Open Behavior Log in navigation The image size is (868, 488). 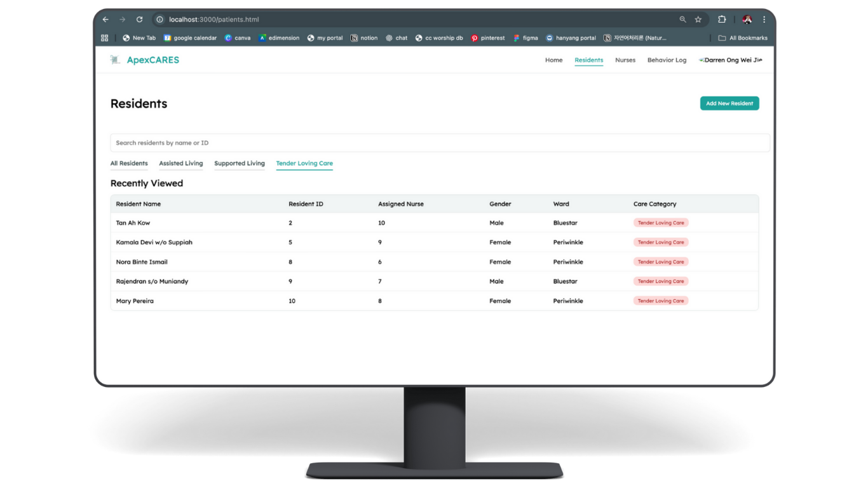[x=667, y=60]
